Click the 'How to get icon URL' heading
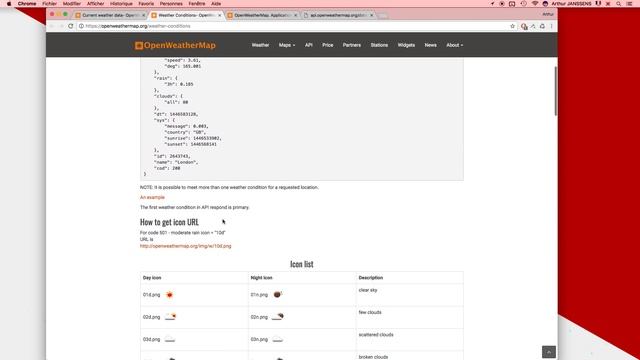The height and width of the screenshot is (360, 640). pyautogui.click(x=169, y=222)
